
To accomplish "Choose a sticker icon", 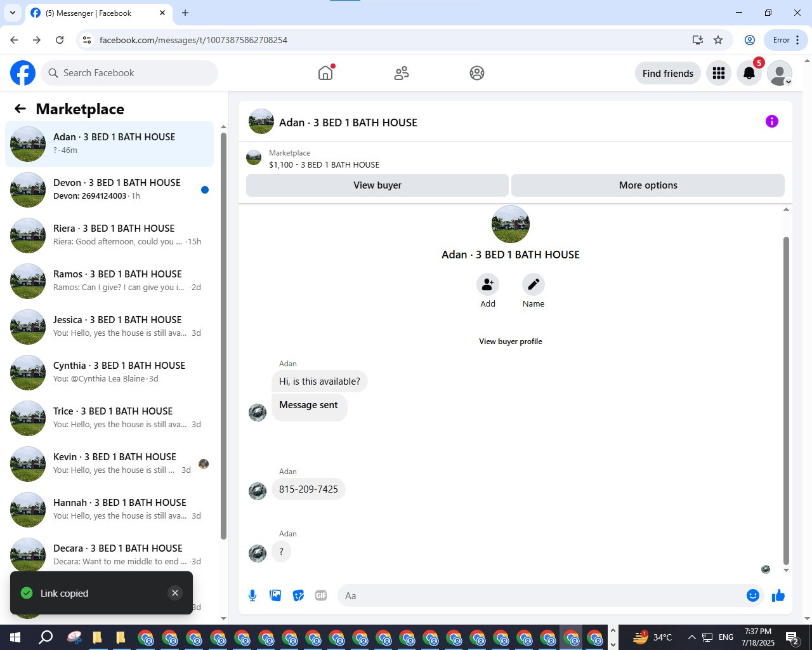I will [298, 595].
